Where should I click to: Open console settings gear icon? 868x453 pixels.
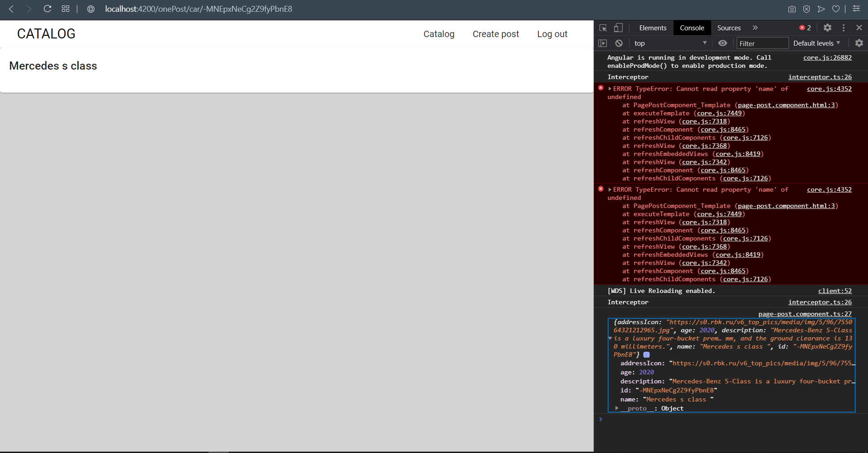click(859, 43)
